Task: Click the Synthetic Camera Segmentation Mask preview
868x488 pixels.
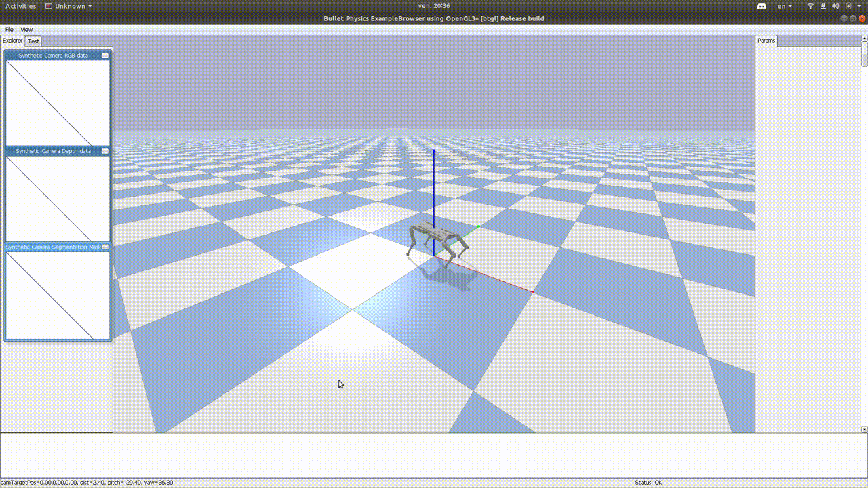Action: [x=58, y=295]
